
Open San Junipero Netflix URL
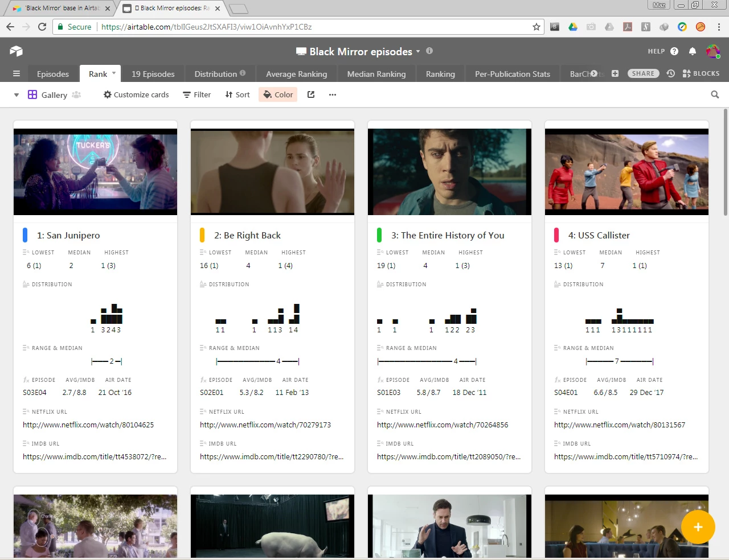88,425
